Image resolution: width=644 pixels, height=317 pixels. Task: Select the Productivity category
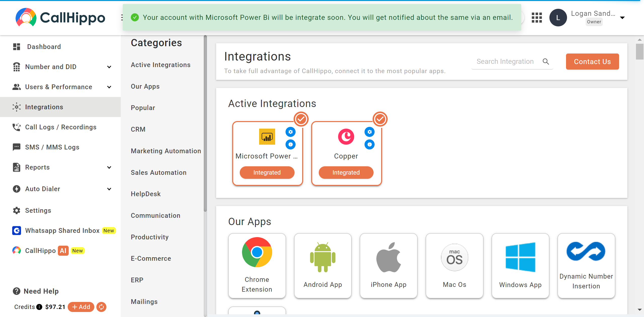pyautogui.click(x=150, y=237)
